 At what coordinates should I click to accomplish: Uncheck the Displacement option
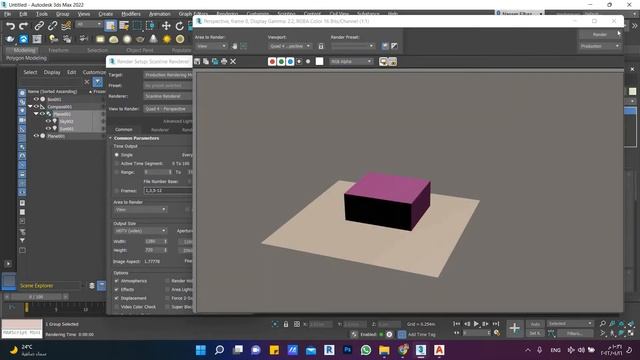[117, 298]
